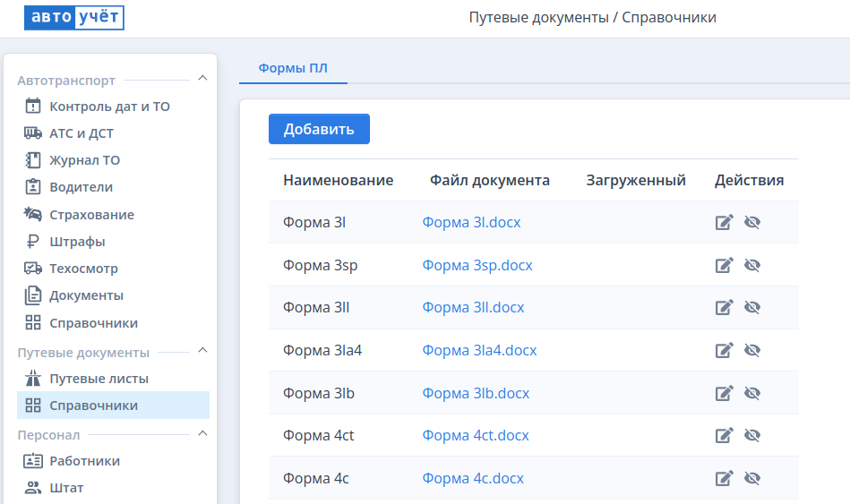
Task: Click Справочники grid icon under Автотранспорт
Action: click(x=33, y=323)
